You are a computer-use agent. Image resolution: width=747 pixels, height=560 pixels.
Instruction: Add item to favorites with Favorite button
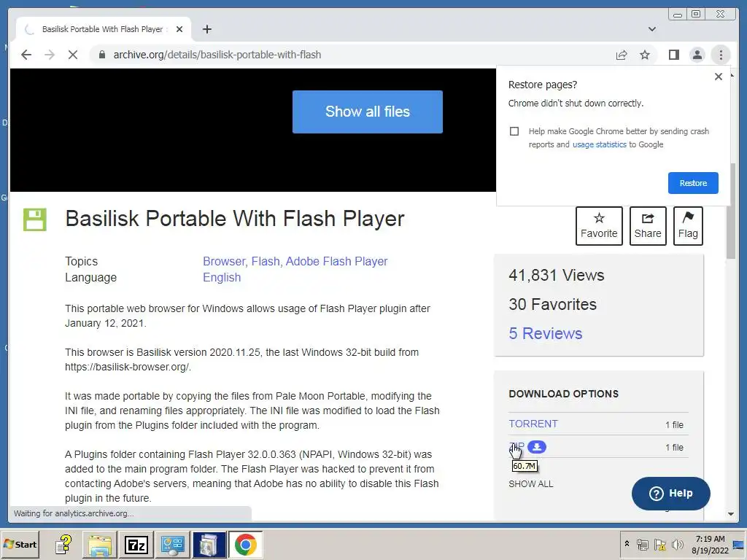pos(599,226)
